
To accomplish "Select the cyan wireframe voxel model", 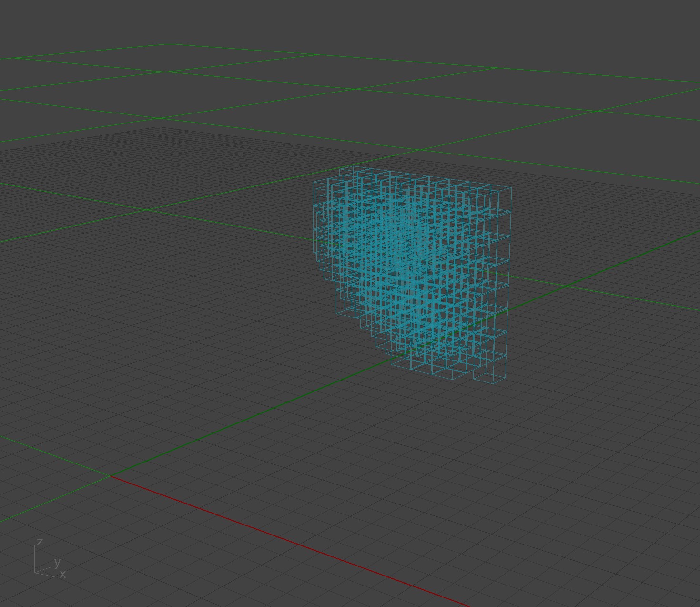I will [413, 274].
